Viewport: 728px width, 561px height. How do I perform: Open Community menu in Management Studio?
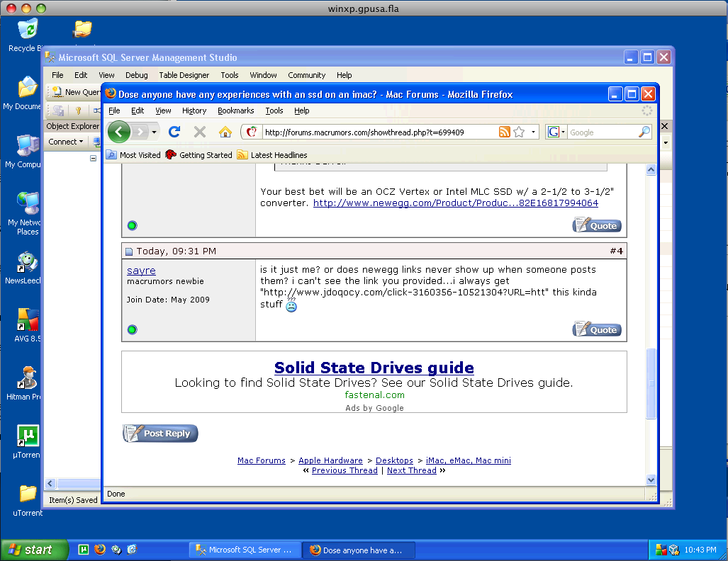coord(306,74)
